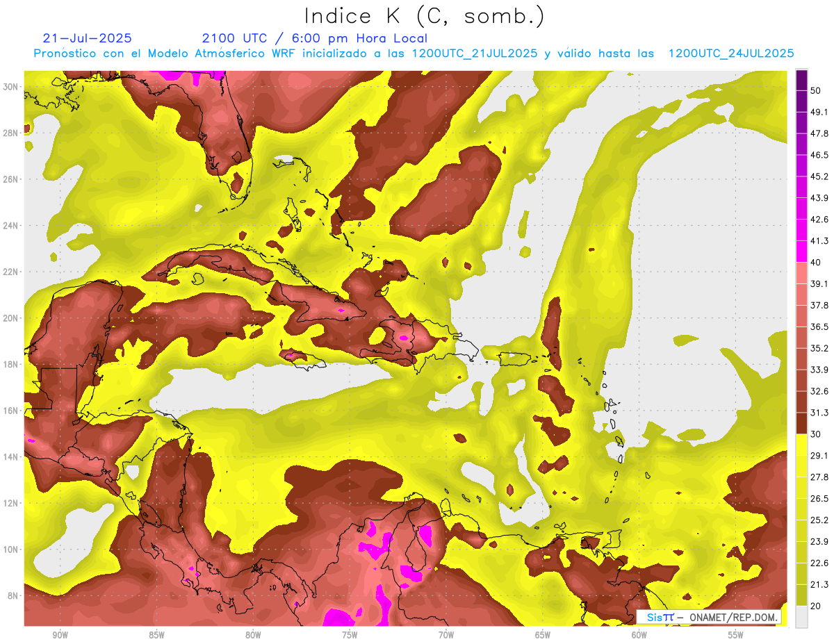Click the '60W' longitude label
Screen dimensions: 834x644
[x=639, y=635]
